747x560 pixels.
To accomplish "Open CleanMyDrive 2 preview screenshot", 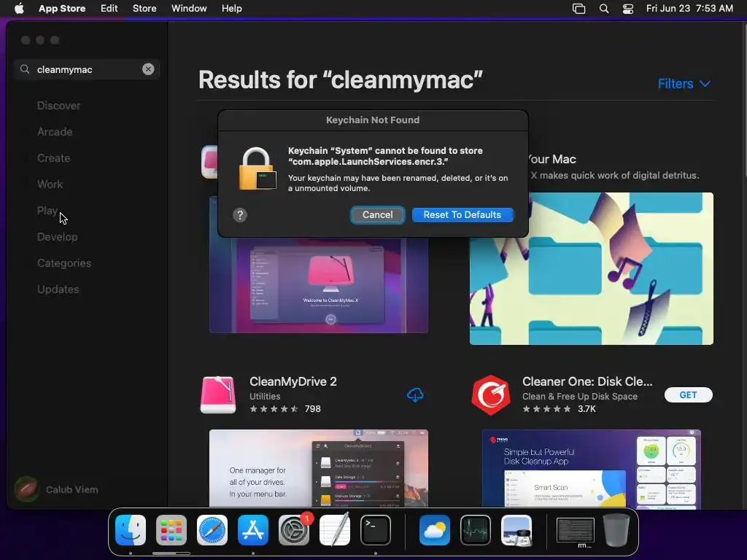I will pos(319,468).
